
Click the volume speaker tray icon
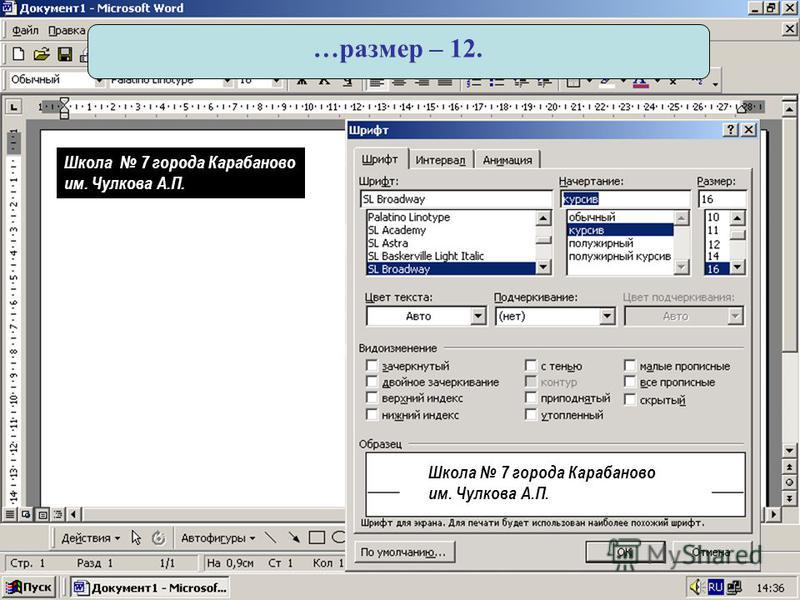(695, 587)
